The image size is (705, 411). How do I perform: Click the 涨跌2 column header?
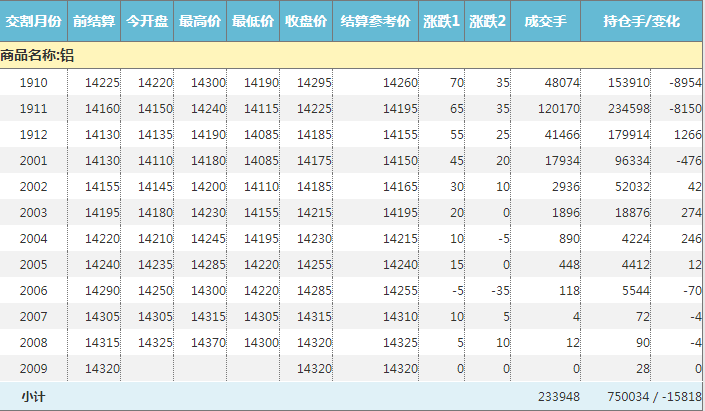(487, 21)
